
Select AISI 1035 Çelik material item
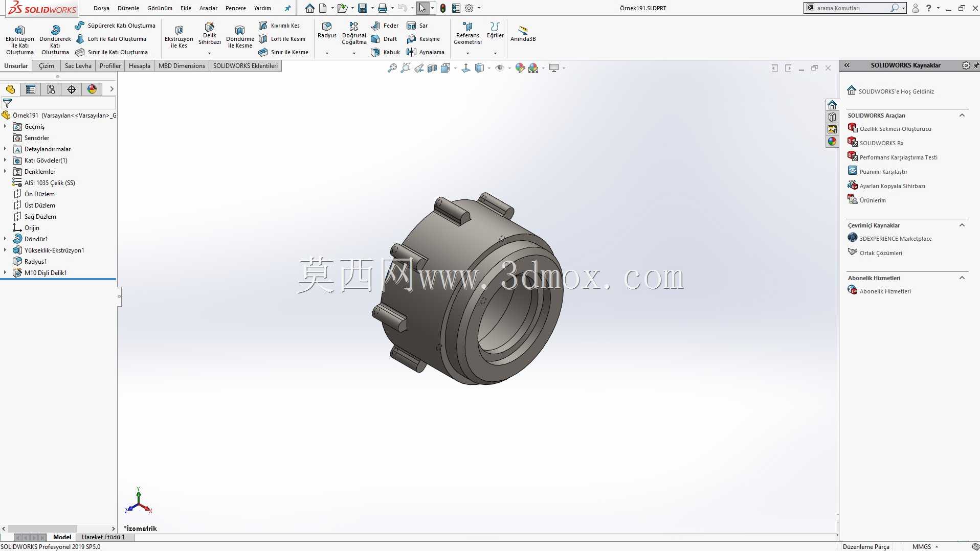[50, 183]
